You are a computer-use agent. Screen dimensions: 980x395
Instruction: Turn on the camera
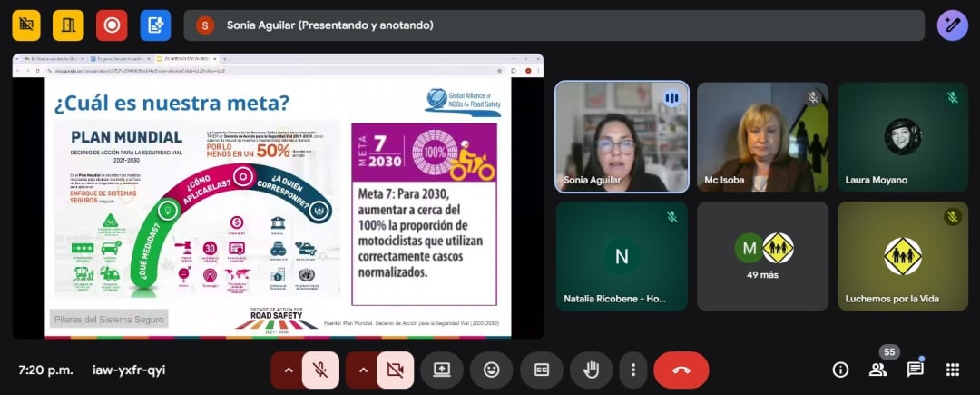(x=395, y=370)
